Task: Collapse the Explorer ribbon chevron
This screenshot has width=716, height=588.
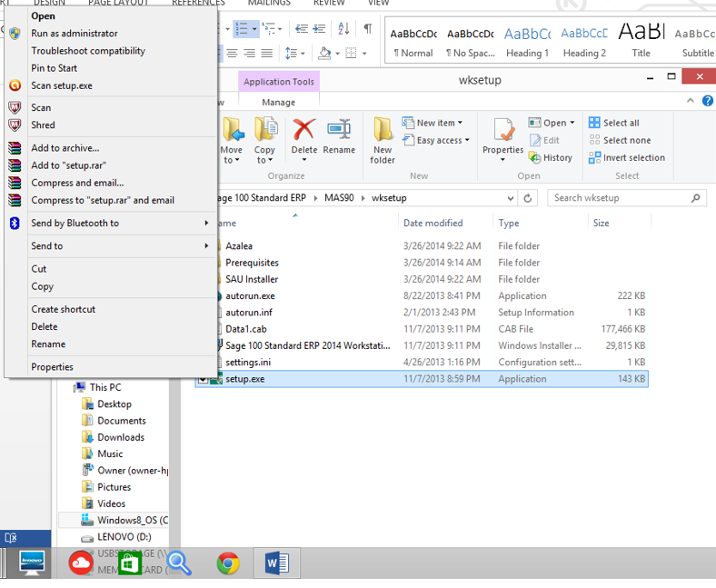Action: pyautogui.click(x=691, y=101)
